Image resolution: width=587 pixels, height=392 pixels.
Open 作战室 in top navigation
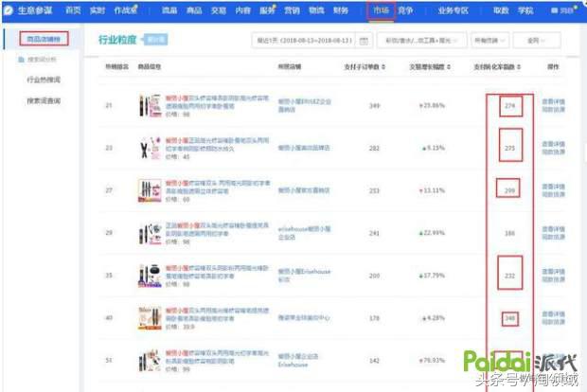point(125,10)
